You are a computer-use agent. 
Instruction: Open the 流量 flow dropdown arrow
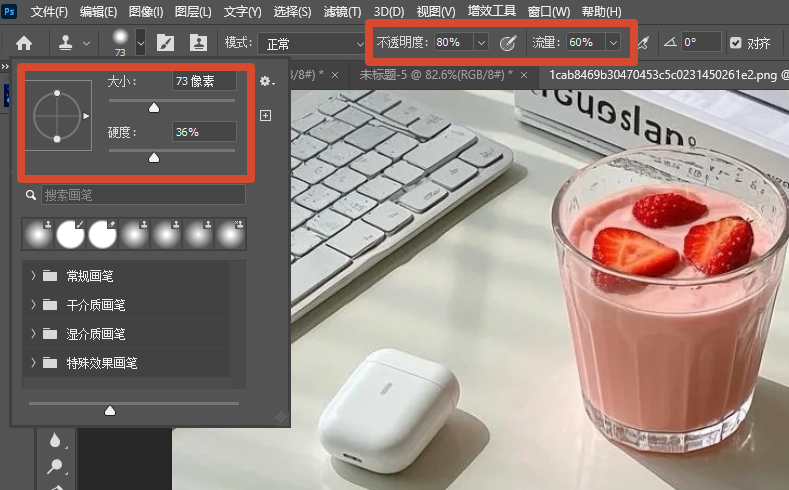(613, 43)
